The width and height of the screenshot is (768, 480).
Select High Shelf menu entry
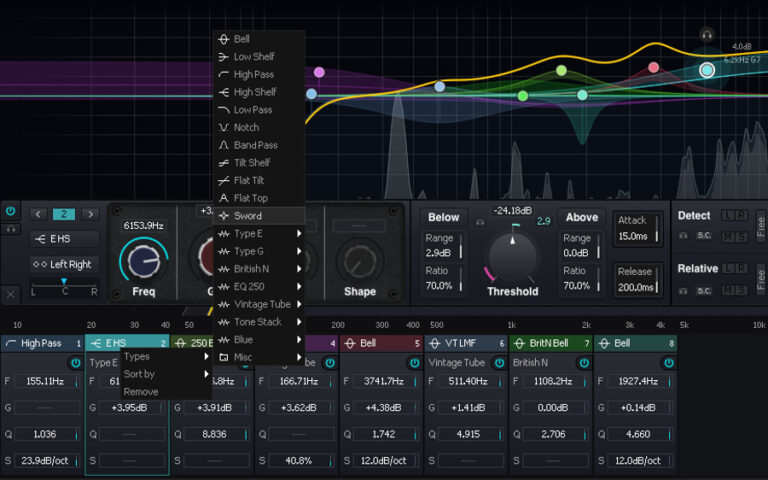coord(259,92)
